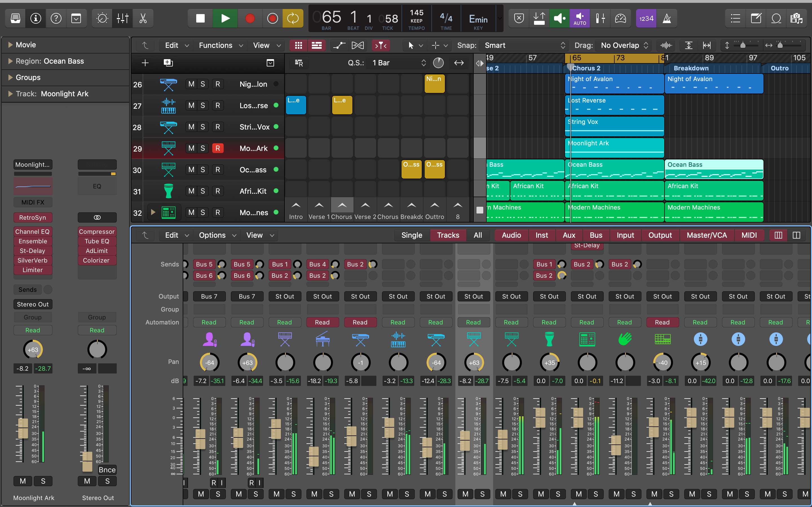Click the Moonlight Ark pan knob

[x=32, y=350]
